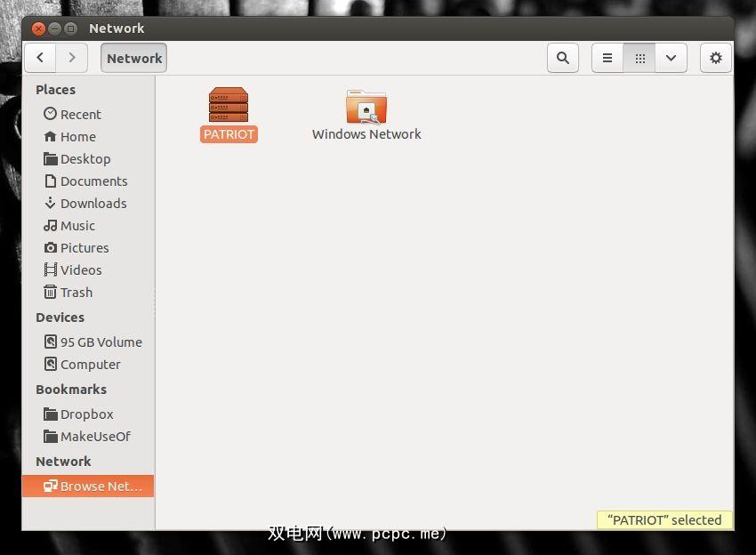Close the Network window
Screen dimensions: 756x555
tap(38, 29)
